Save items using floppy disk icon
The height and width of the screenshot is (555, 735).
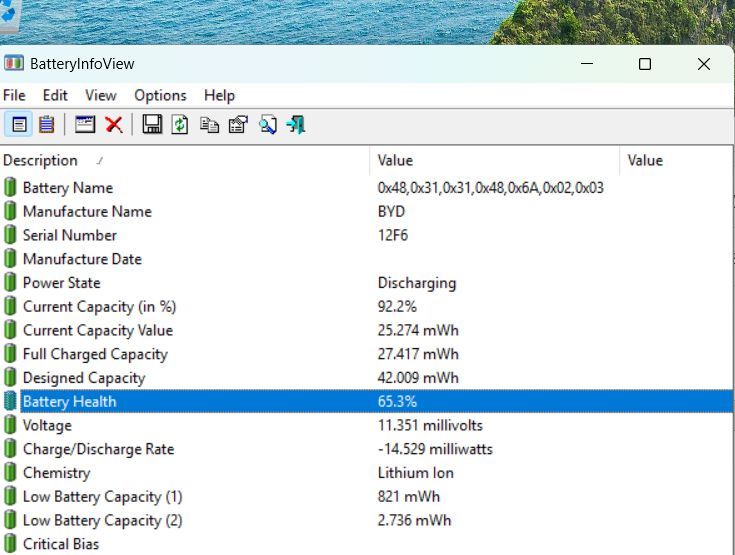pos(152,124)
